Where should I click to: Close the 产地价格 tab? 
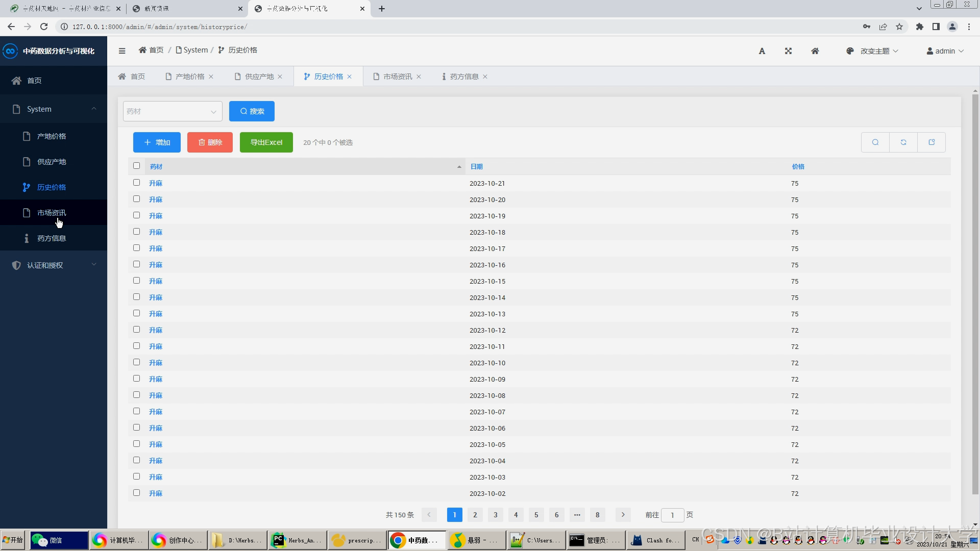pyautogui.click(x=211, y=77)
